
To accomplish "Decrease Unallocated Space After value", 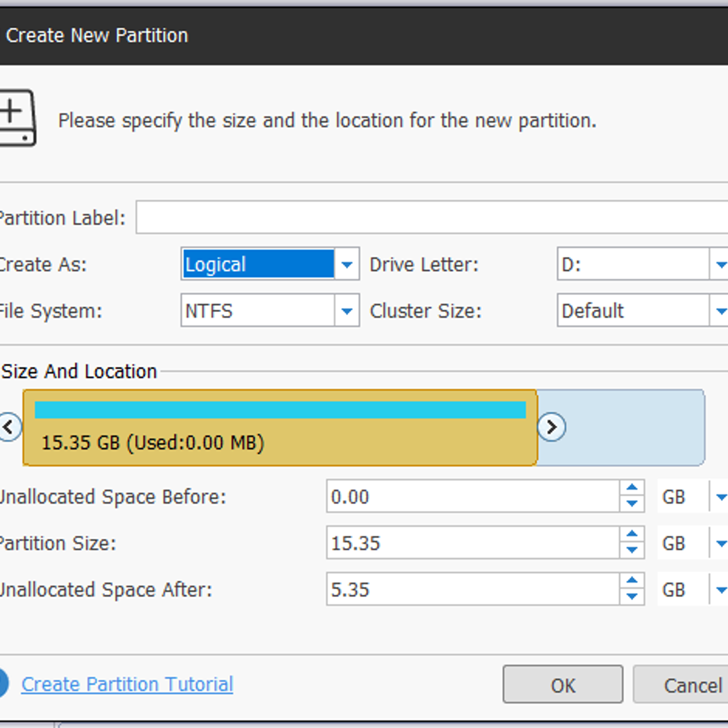I will tap(632, 597).
